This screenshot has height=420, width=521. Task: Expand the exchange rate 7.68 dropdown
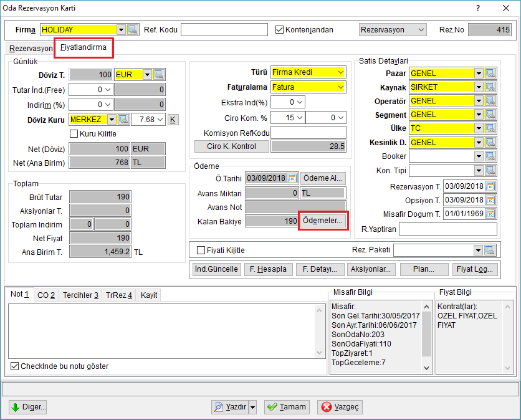pos(161,119)
